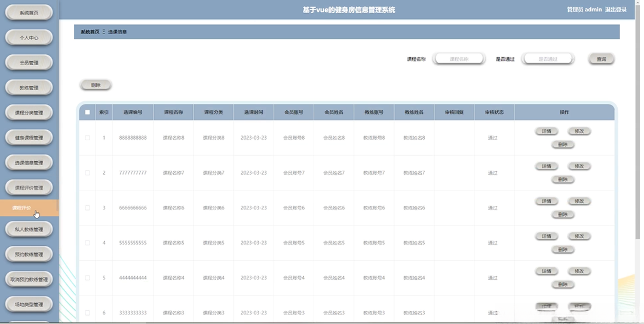
Task: Go to 个人中心 menu
Action: tap(29, 38)
